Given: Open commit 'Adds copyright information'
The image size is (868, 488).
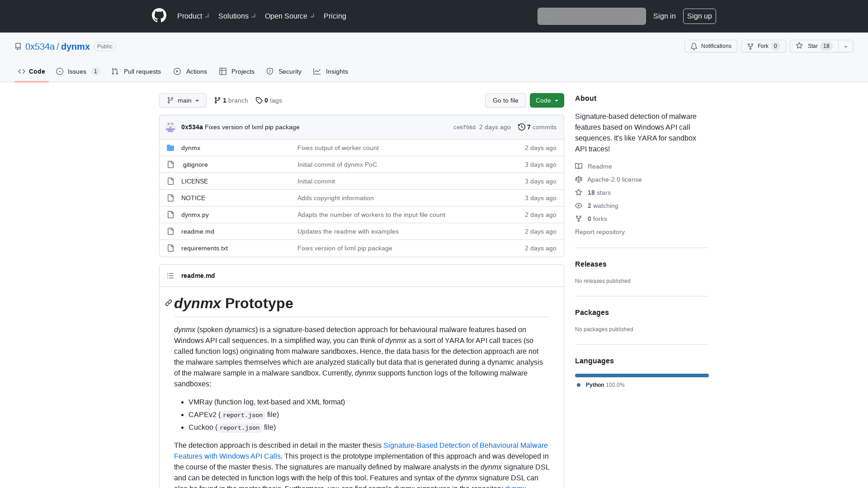Looking at the screenshot, I should (335, 198).
